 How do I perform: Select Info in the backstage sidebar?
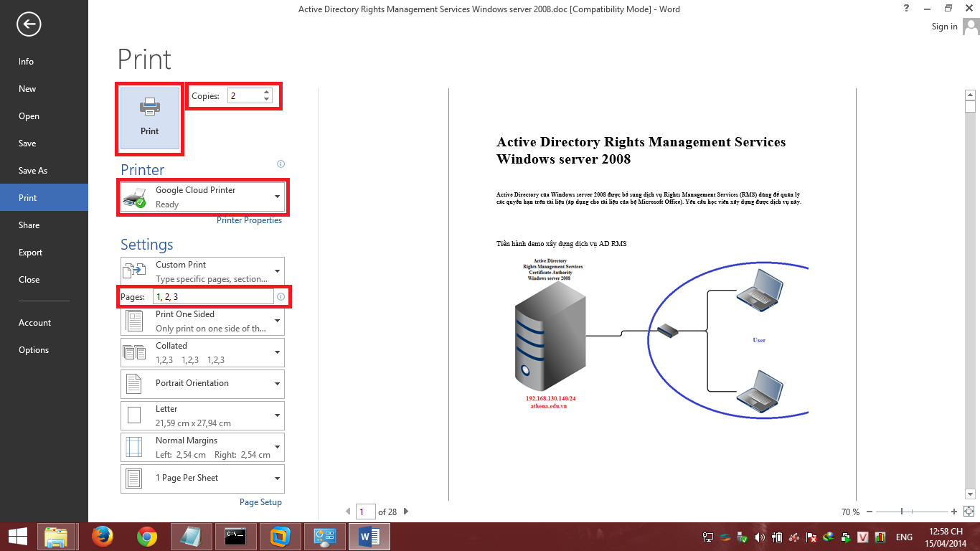[x=44, y=62]
